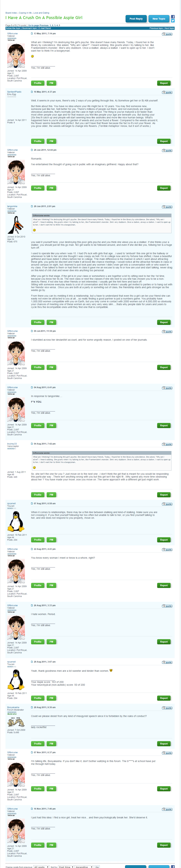Quote the 07 Nov 2011, 6:37 pm post
181x868 pixels.
(167, 753)
